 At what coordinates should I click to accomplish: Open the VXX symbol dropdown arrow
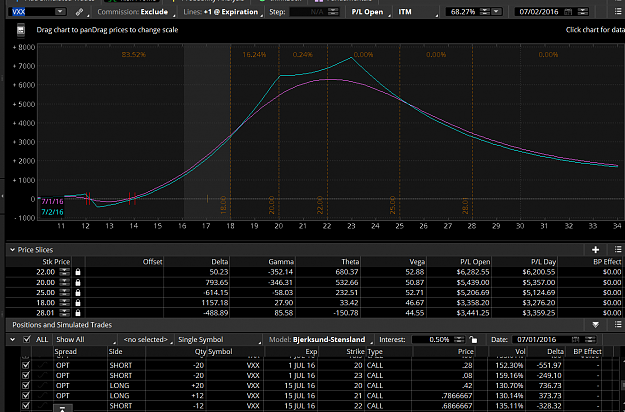(x=60, y=12)
